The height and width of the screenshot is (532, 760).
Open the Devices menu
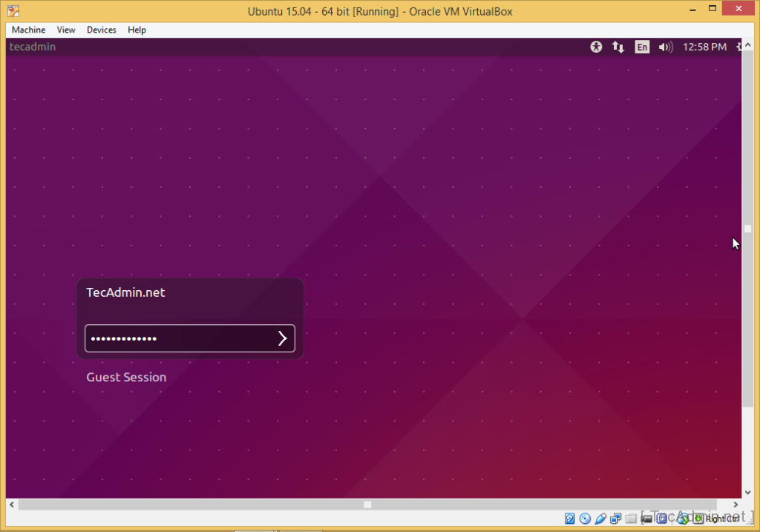[101, 30]
